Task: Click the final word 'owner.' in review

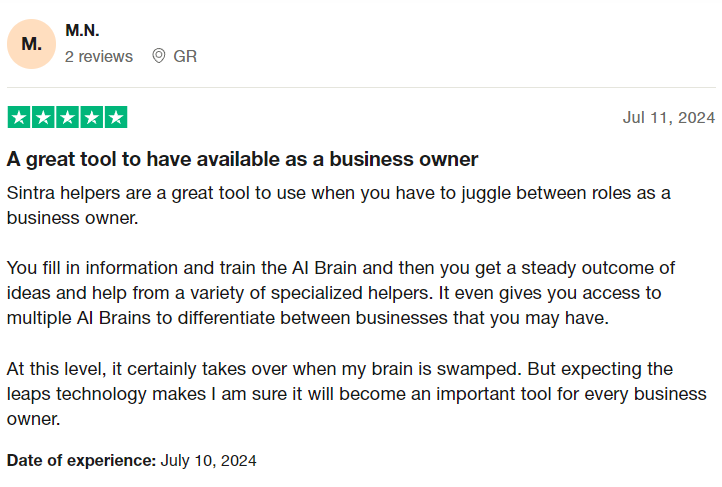Action: tap(34, 419)
